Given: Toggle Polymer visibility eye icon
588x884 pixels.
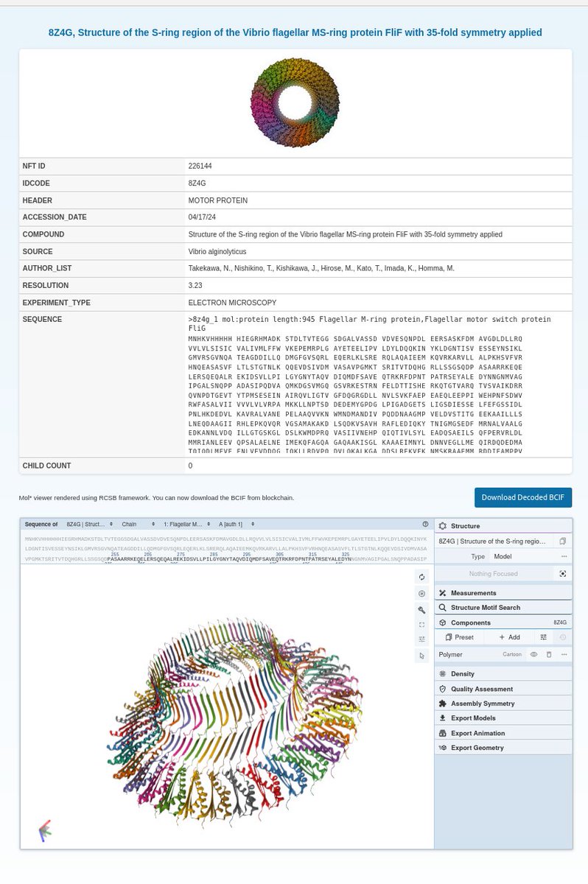Looking at the screenshot, I should click(x=533, y=654).
